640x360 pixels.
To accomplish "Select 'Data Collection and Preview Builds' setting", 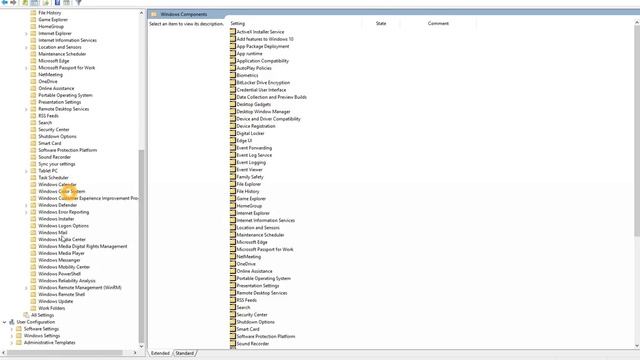I will [271, 97].
